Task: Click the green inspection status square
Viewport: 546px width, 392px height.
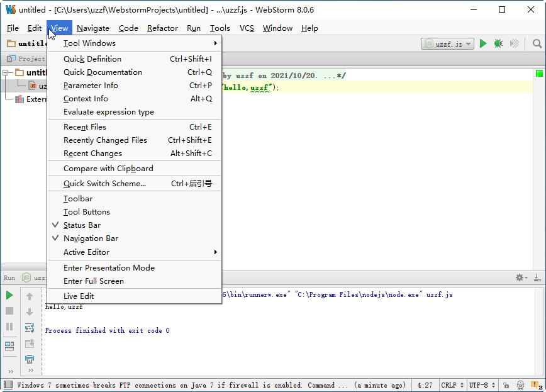Action: coord(539,74)
